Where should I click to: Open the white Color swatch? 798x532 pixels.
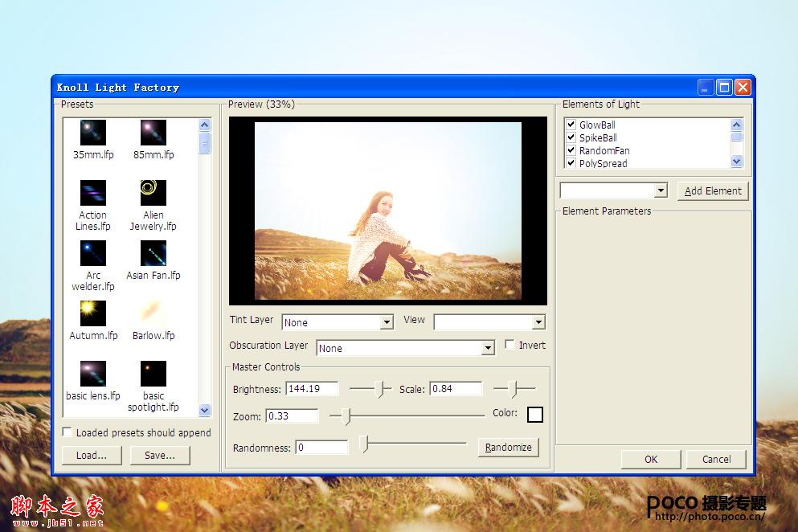pyautogui.click(x=535, y=415)
